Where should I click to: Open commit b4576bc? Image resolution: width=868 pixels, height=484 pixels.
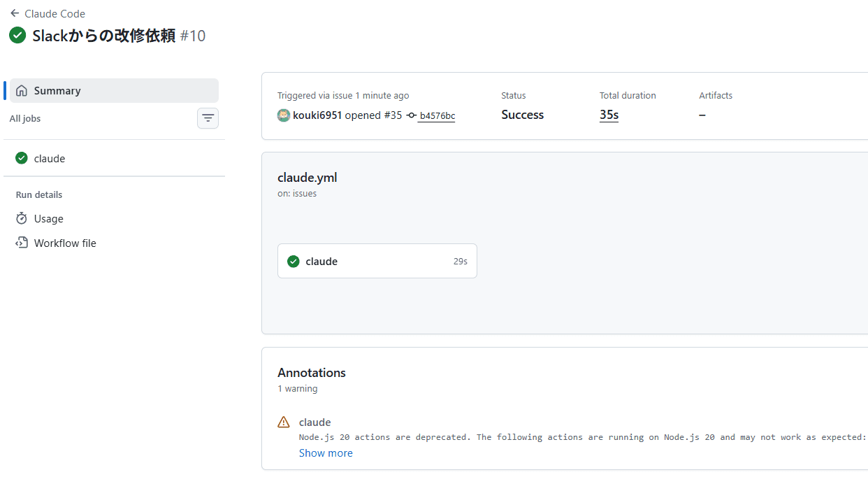(x=437, y=116)
